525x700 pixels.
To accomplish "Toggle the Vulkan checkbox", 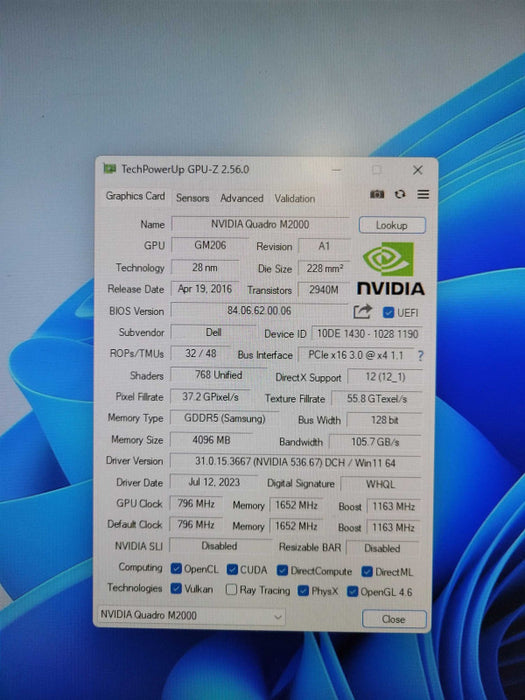I will (x=176, y=588).
